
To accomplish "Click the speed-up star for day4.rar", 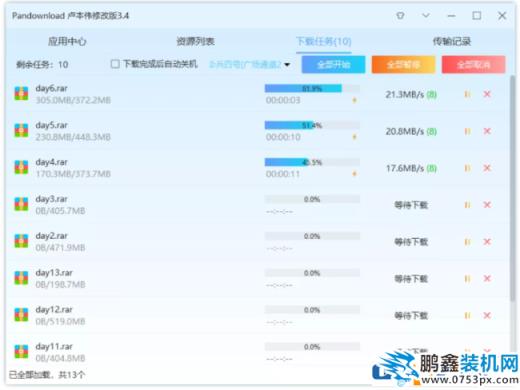I will point(354,174).
